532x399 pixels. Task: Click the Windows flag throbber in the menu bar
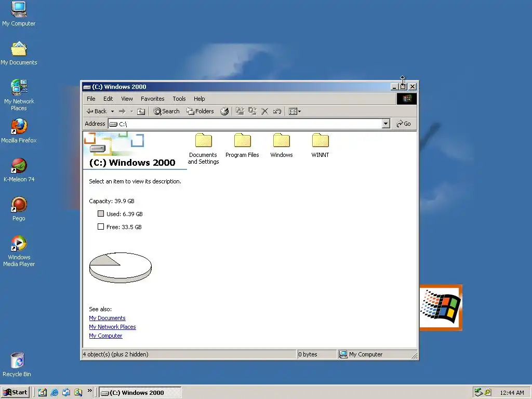click(x=406, y=99)
